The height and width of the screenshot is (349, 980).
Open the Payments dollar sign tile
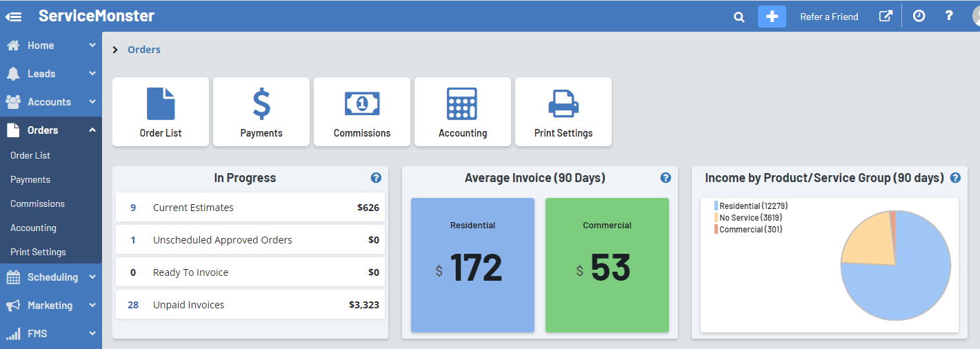[x=261, y=112]
